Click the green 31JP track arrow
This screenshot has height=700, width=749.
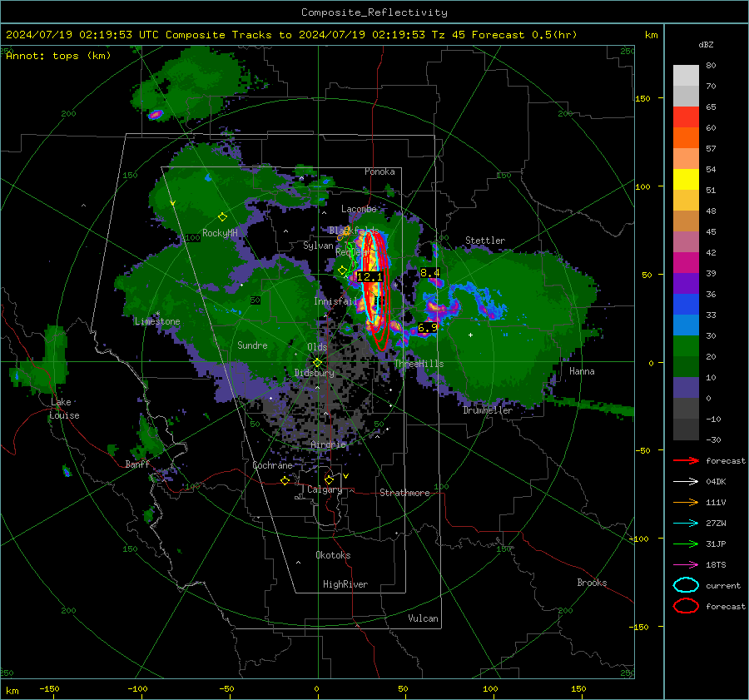[x=686, y=544]
